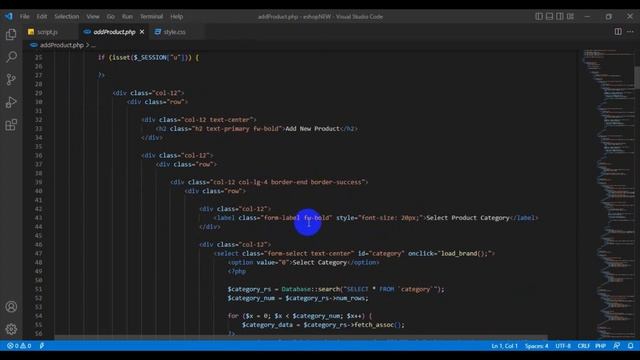Click 'text-primary' class on line 33
The width and height of the screenshot is (640, 360).
(x=227, y=129)
